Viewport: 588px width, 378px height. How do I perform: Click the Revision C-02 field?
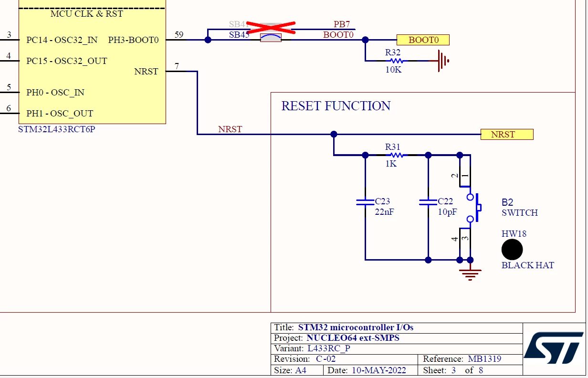tap(345, 359)
